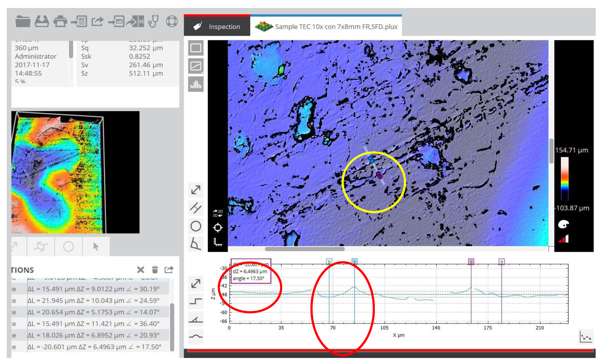Delete annotations with the trash icon
The image size is (603, 364).
point(155,270)
